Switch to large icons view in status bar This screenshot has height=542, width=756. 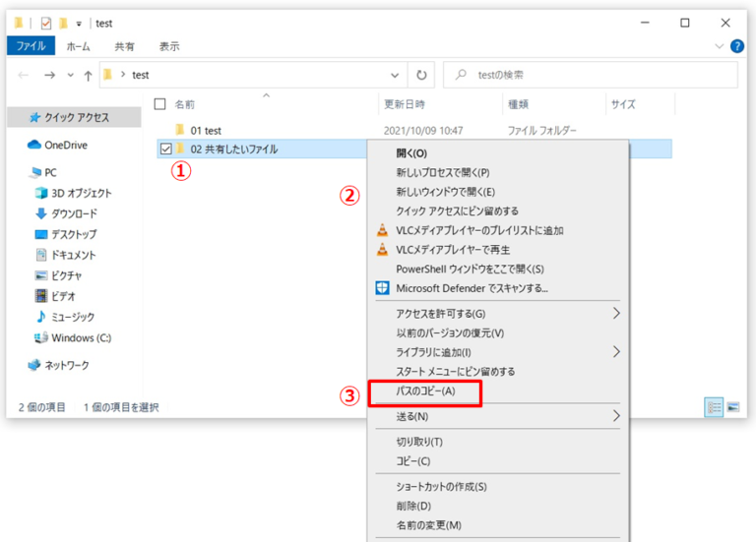point(733,406)
